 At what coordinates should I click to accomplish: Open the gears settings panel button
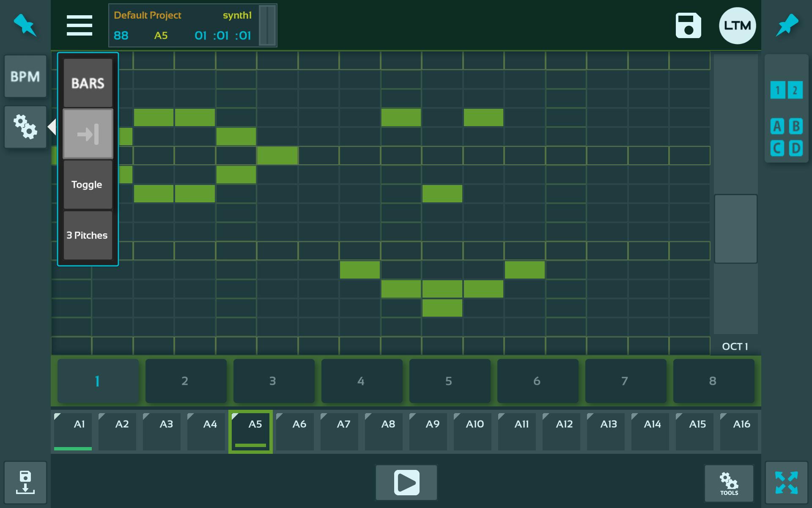(25, 127)
